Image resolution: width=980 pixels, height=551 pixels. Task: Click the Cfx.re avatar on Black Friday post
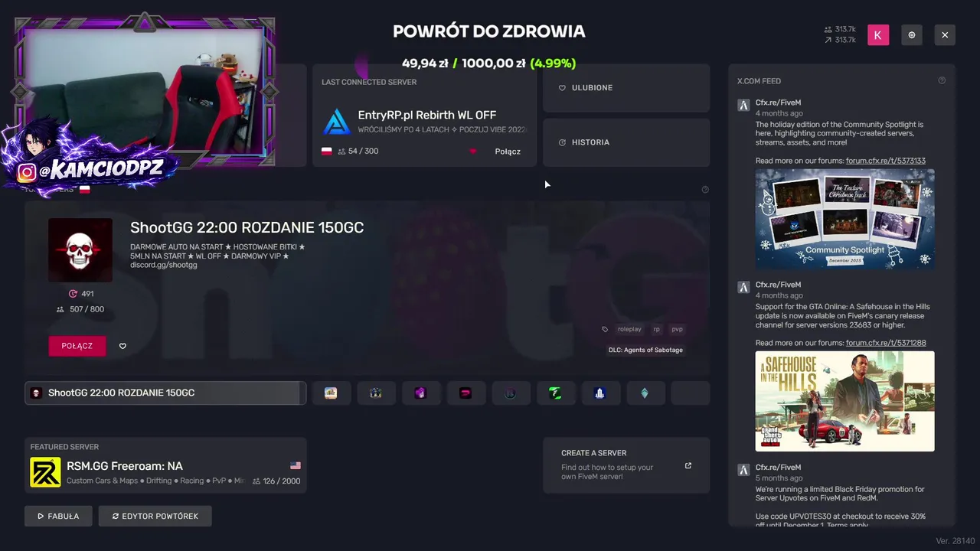pyautogui.click(x=743, y=470)
